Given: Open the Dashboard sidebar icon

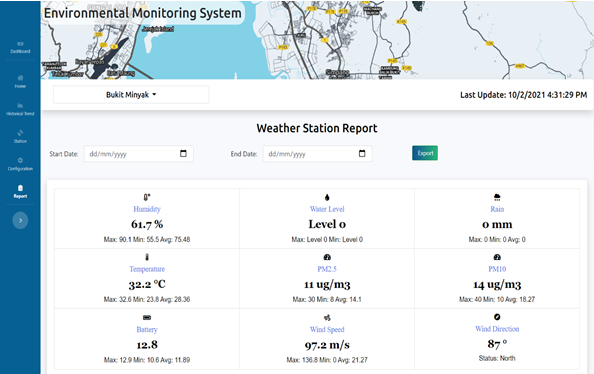Looking at the screenshot, I should click(20, 44).
